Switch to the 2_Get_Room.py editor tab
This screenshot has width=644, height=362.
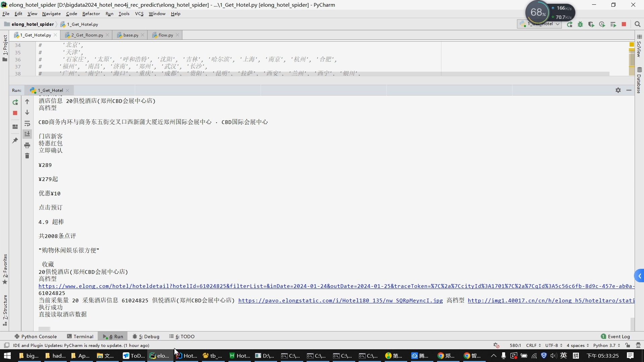pos(87,35)
